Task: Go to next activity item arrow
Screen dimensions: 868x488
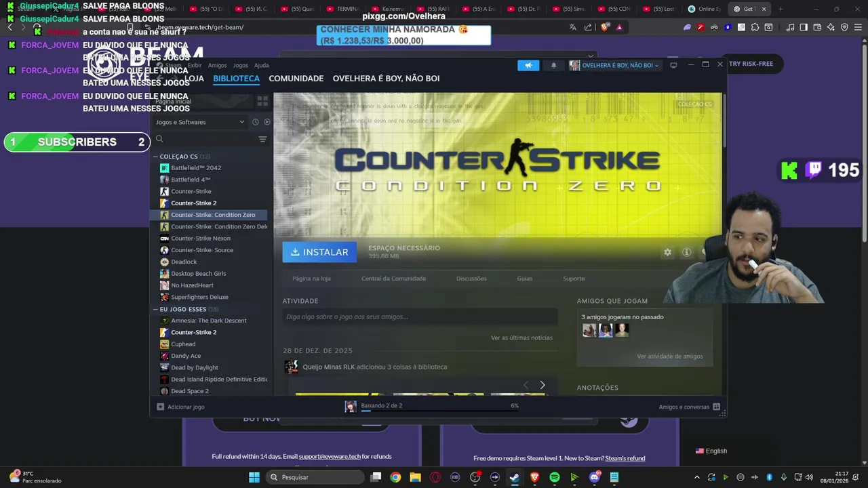Action: tap(542, 385)
